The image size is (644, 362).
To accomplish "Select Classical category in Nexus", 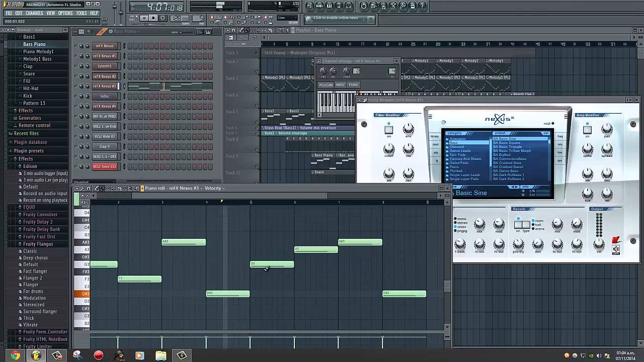I will pos(457,147).
